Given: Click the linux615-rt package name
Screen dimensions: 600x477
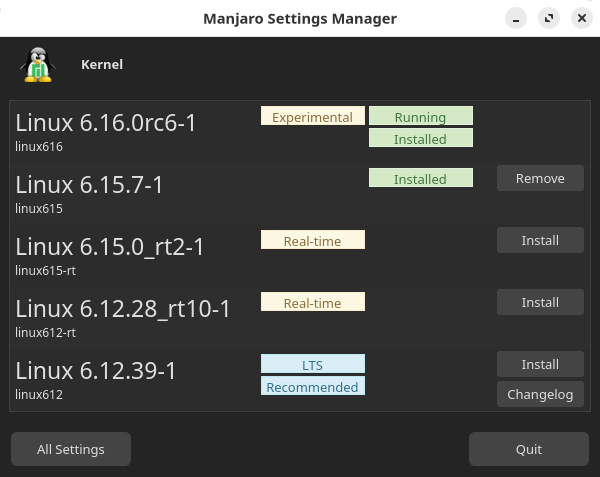Looking at the screenshot, I should (46, 270).
